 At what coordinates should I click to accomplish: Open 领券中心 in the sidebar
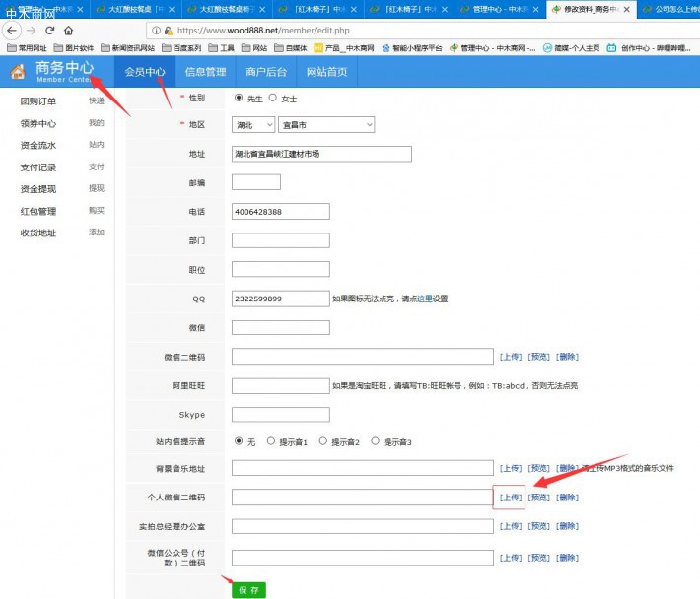tap(38, 123)
